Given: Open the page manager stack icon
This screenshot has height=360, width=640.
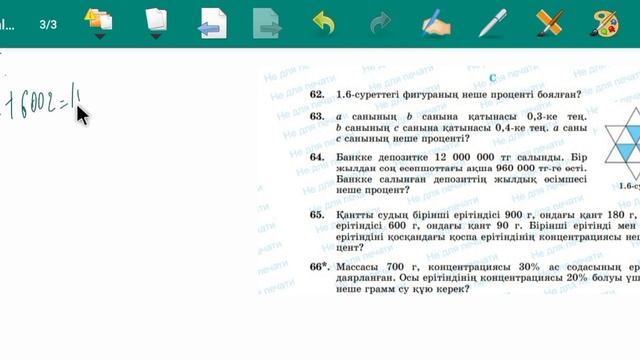Looking at the screenshot, I should pyautogui.click(x=98, y=19).
